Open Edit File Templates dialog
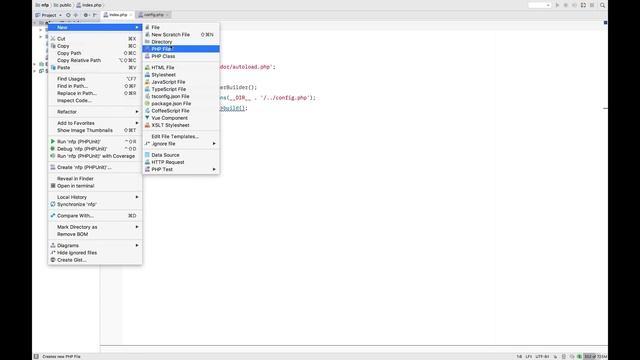 181,136
